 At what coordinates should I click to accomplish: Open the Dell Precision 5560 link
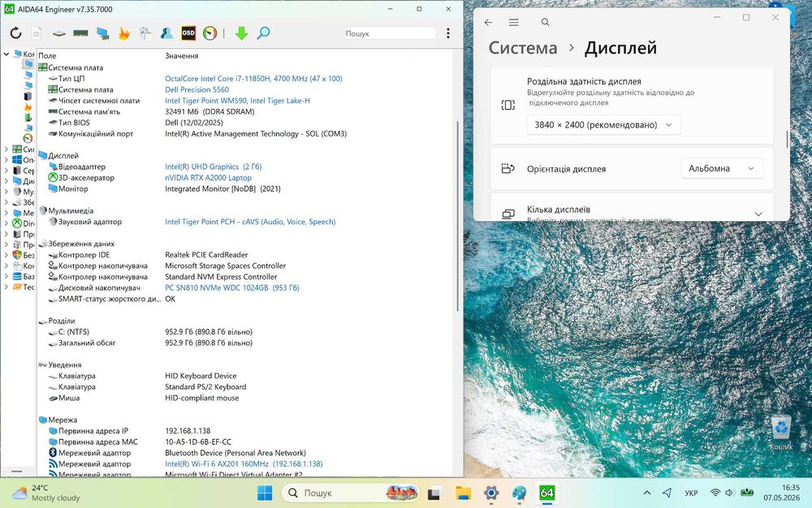[197, 89]
